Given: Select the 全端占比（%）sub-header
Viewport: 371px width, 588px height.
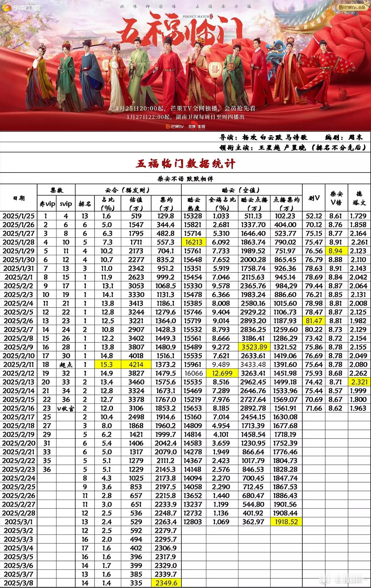Looking at the screenshot, I should pyautogui.click(x=222, y=204).
